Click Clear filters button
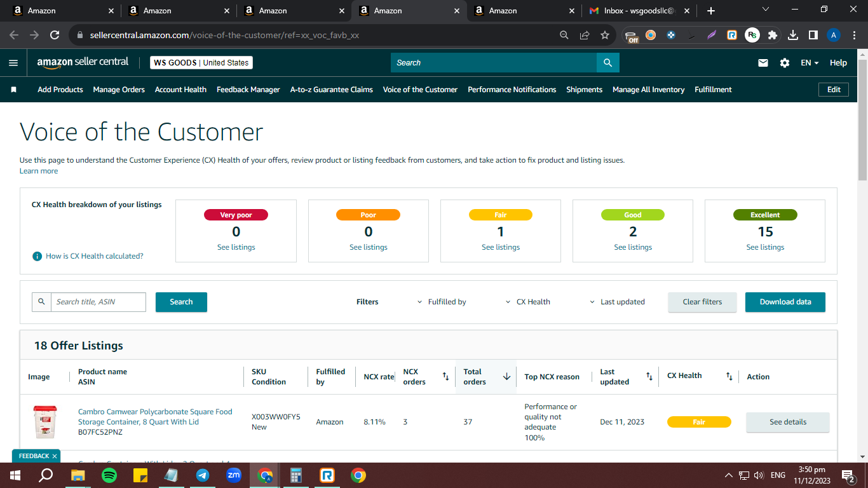Viewport: 868px width, 488px height. coord(702,302)
